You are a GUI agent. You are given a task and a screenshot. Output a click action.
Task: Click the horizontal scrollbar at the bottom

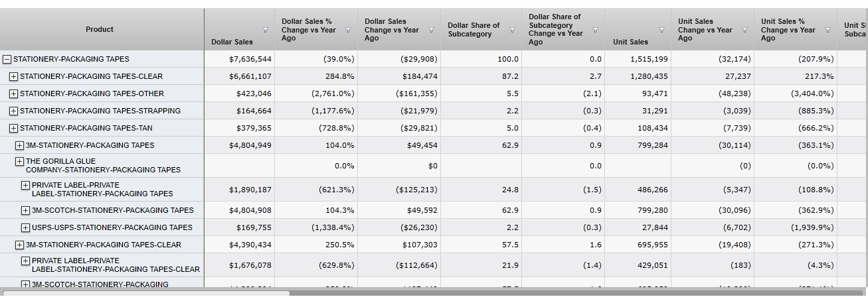(146, 293)
